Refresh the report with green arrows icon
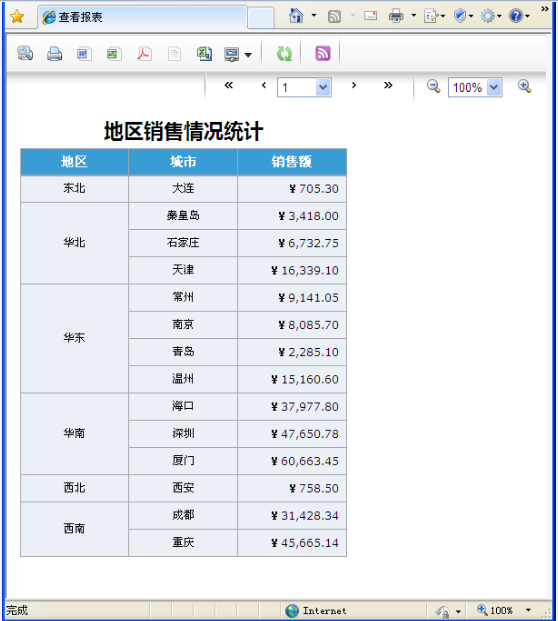 (284, 53)
